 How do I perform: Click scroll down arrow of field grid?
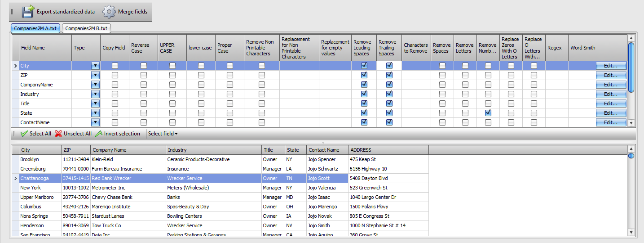(x=631, y=123)
